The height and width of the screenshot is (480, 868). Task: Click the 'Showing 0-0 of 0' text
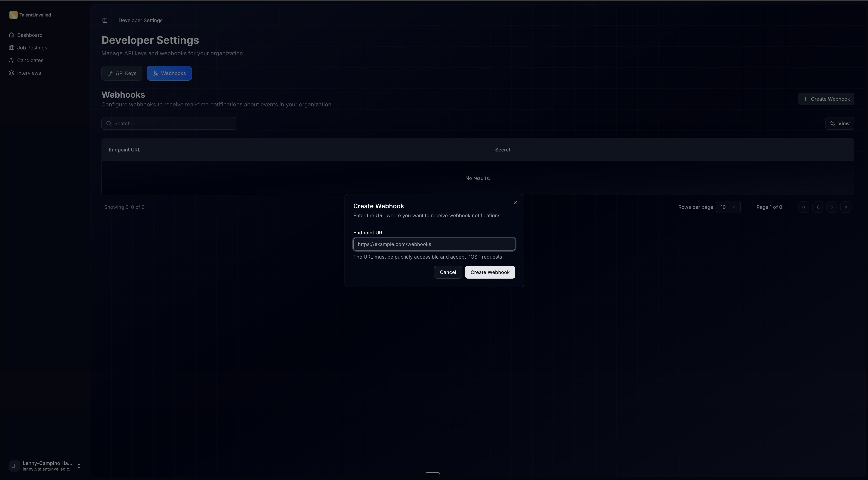pos(124,207)
